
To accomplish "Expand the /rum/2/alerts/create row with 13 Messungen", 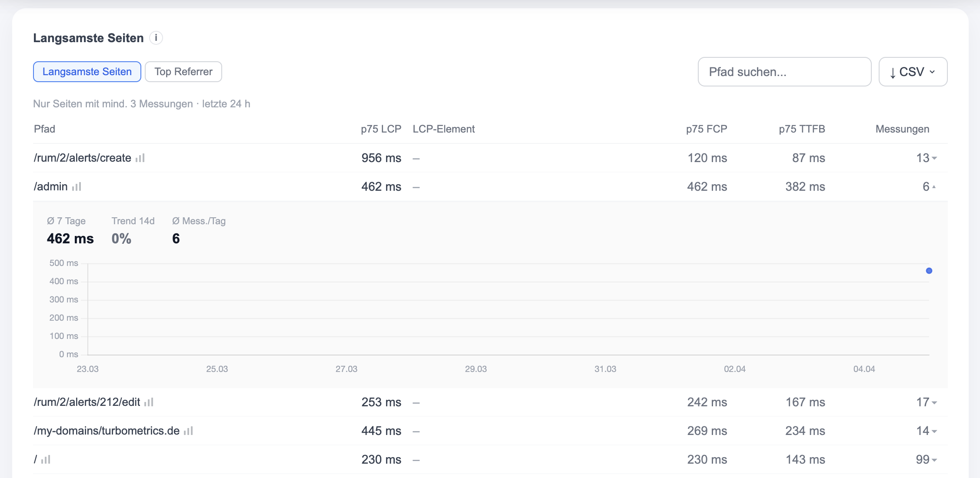I will point(934,158).
